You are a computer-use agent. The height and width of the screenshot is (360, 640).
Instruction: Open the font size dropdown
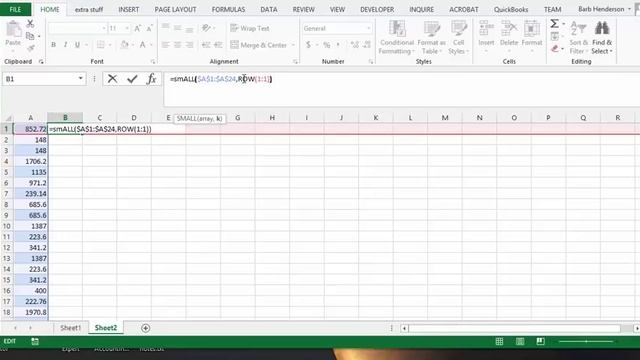point(127,28)
